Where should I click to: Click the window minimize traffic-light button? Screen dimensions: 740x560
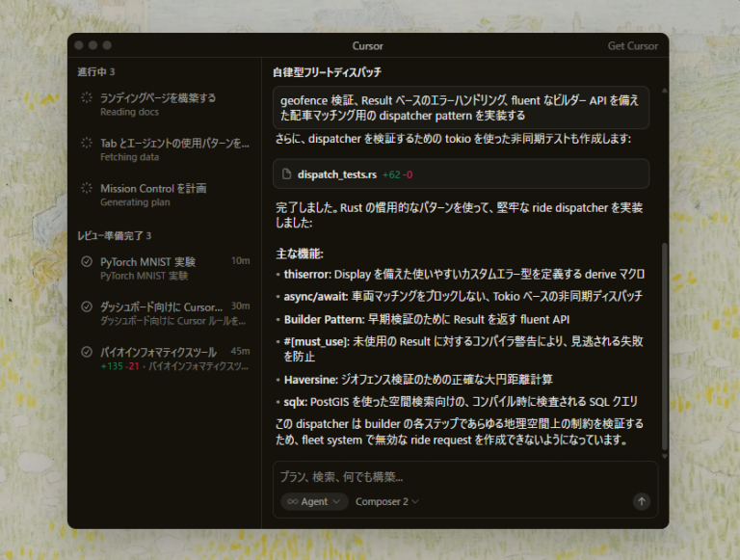(x=92, y=45)
